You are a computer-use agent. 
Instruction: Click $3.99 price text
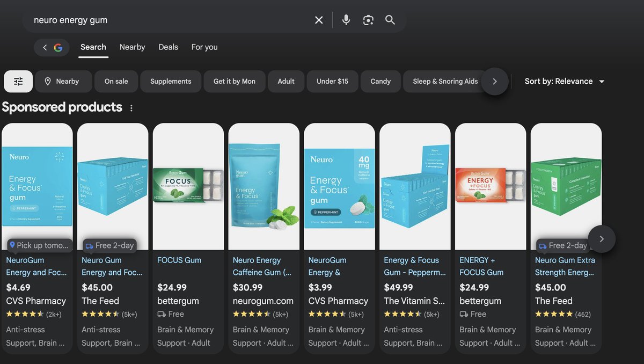(320, 287)
